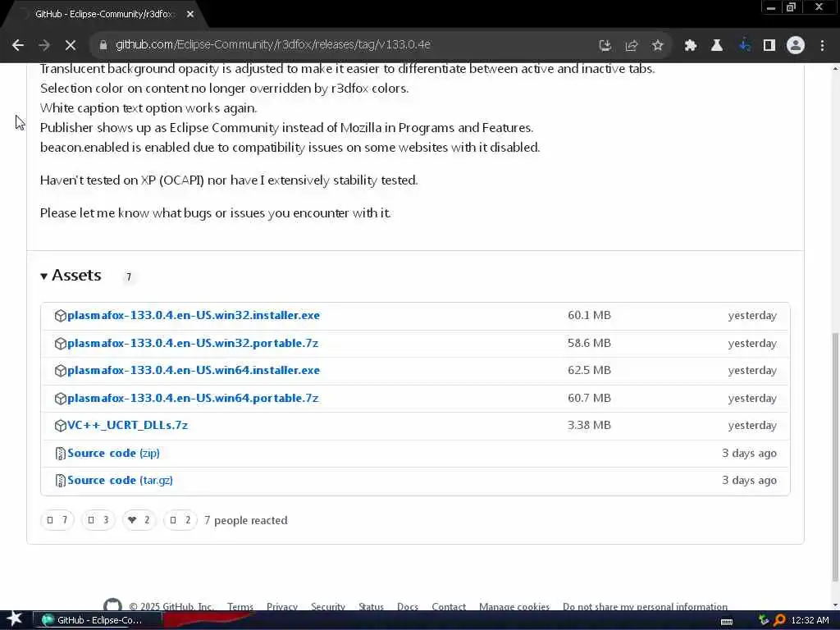Bookmark this page with the star icon
Image resolution: width=840 pixels, height=630 pixels.
pyautogui.click(x=657, y=46)
